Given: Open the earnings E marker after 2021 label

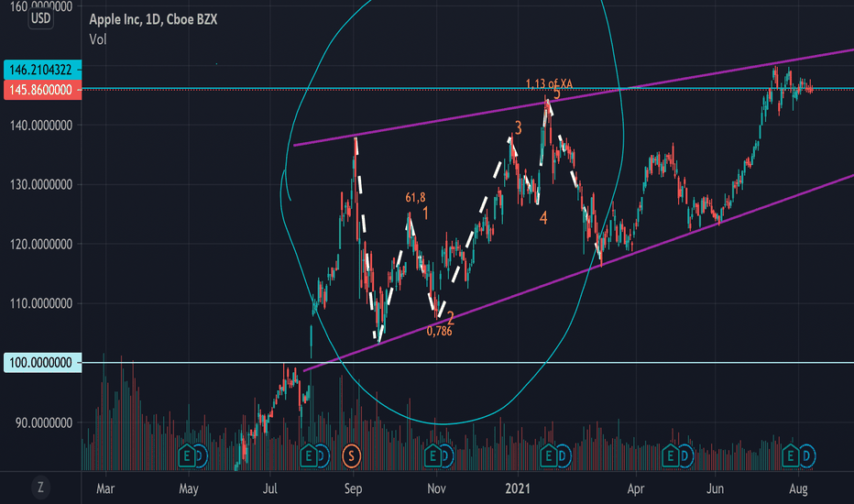Looking at the screenshot, I should 549,455.
